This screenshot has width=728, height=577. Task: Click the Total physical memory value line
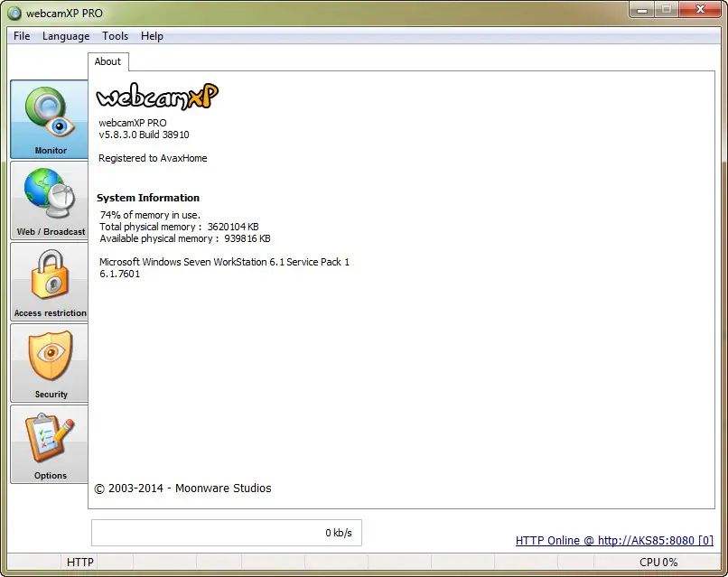[x=179, y=227]
